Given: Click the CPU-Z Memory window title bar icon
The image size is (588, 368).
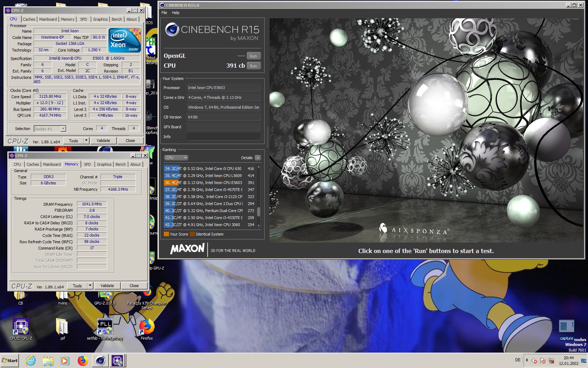Looking at the screenshot, I should 12,156.
